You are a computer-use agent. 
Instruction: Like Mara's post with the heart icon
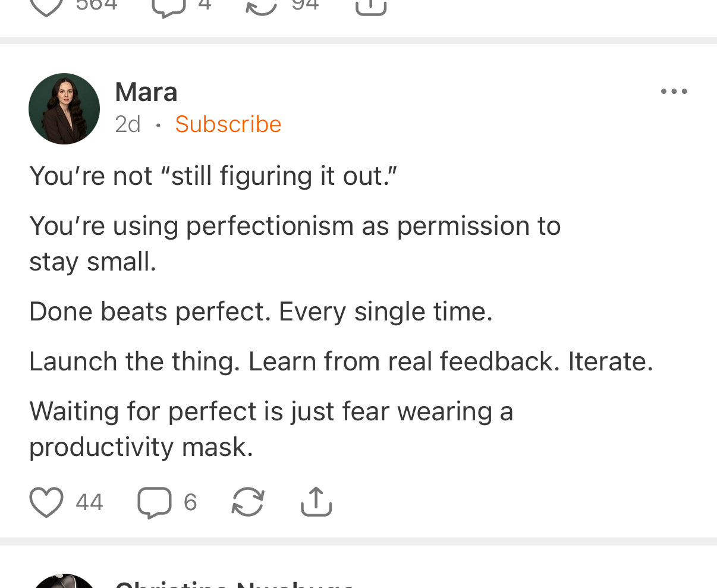pyautogui.click(x=46, y=502)
